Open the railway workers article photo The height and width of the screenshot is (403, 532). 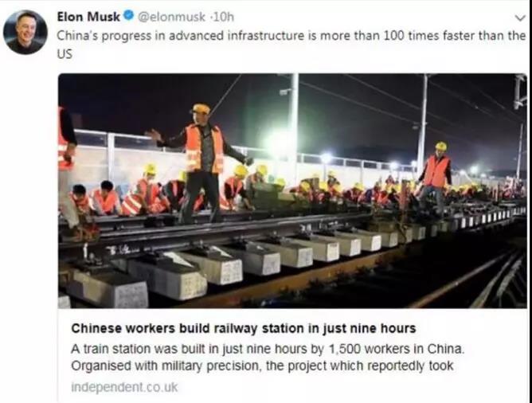point(292,190)
